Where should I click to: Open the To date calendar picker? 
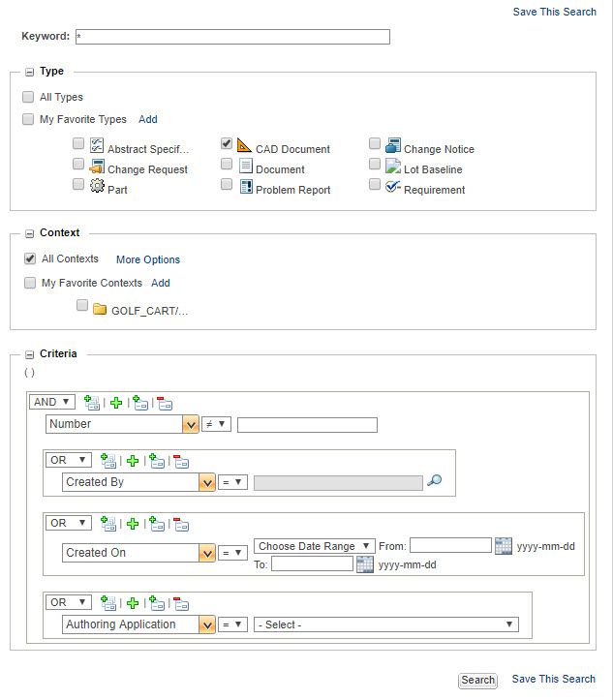[365, 564]
